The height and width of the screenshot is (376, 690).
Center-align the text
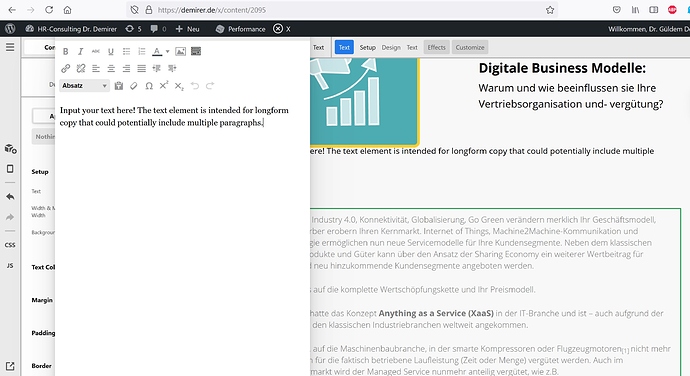coord(111,68)
